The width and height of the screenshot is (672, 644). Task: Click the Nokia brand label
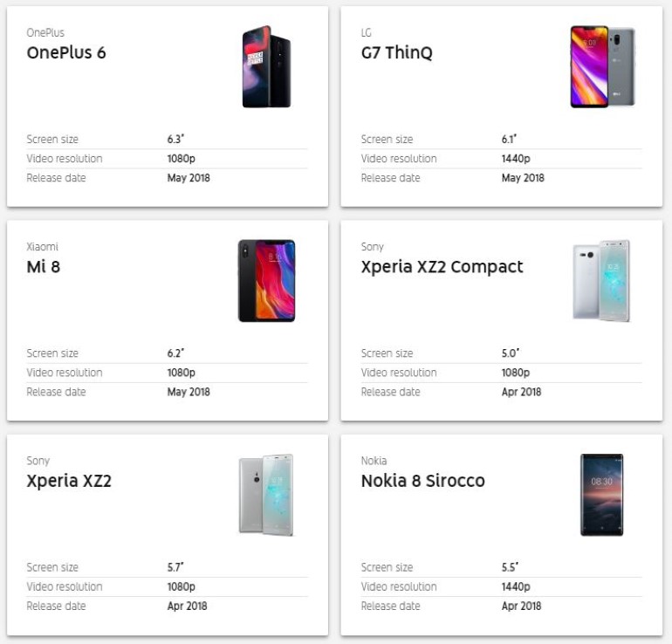pos(374,460)
